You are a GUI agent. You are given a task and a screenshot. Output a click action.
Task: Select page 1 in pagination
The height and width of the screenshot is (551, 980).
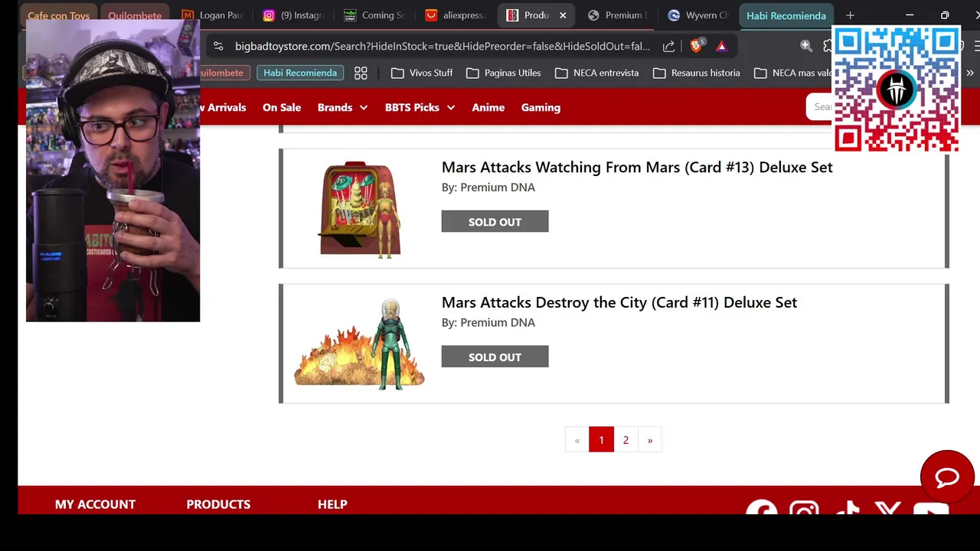tap(601, 440)
